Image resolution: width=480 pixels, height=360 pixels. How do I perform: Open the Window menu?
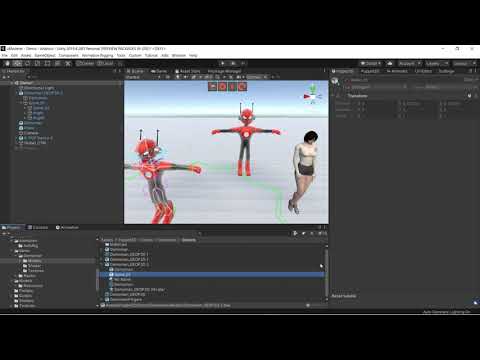point(179,55)
